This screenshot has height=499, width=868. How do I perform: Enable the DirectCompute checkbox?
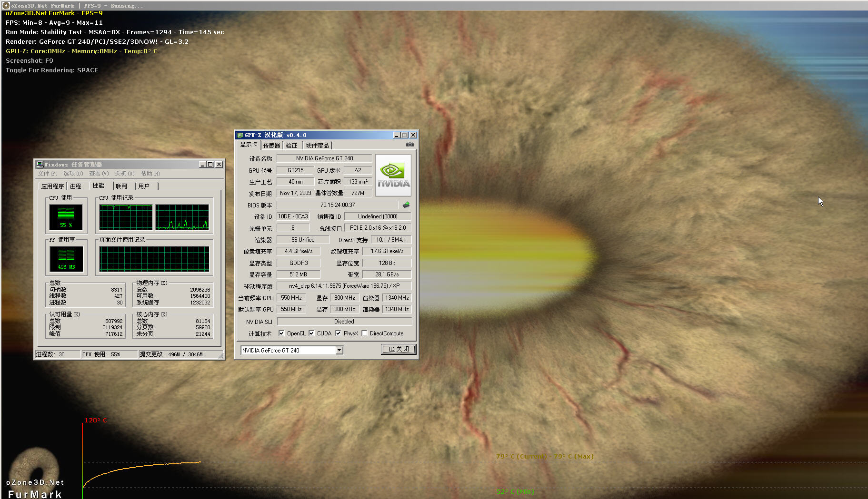(364, 333)
